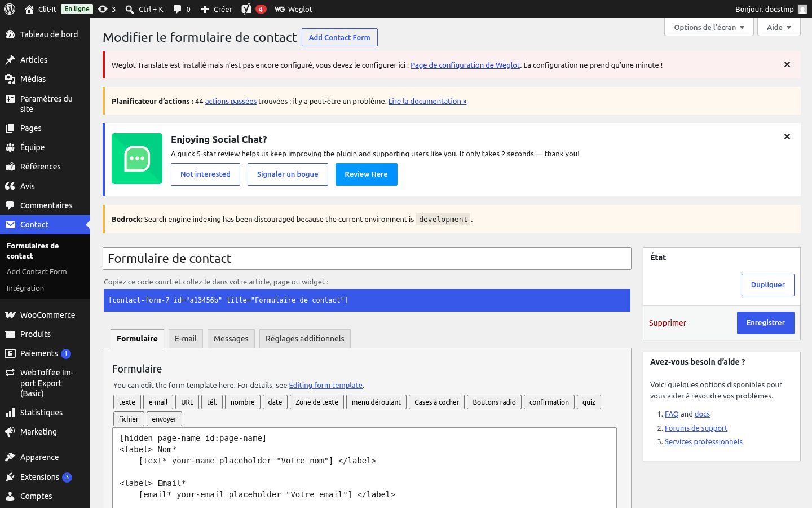Dismiss the Social Chat review notice

click(x=787, y=137)
